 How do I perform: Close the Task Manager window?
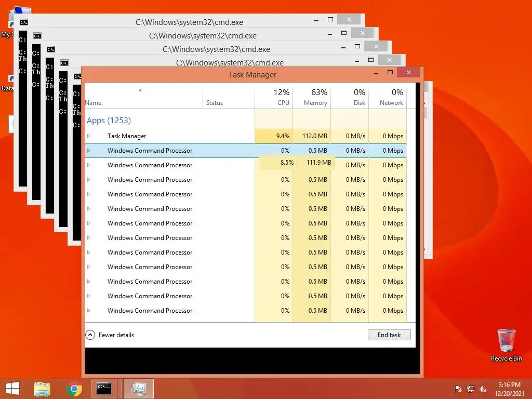click(x=408, y=72)
